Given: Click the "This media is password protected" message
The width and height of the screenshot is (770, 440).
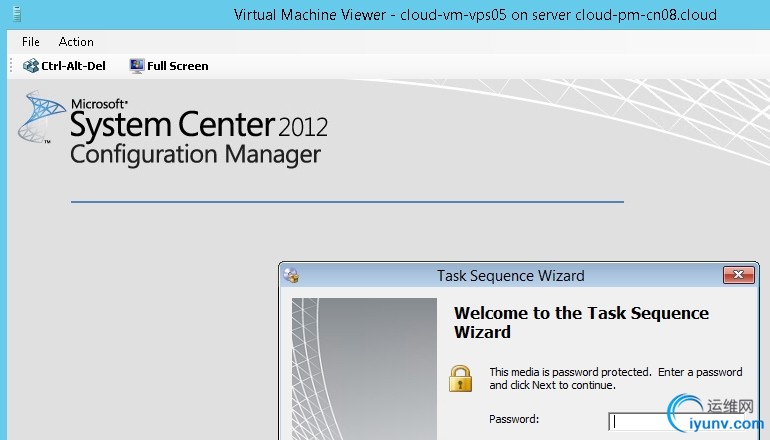Looking at the screenshot, I should (x=616, y=379).
